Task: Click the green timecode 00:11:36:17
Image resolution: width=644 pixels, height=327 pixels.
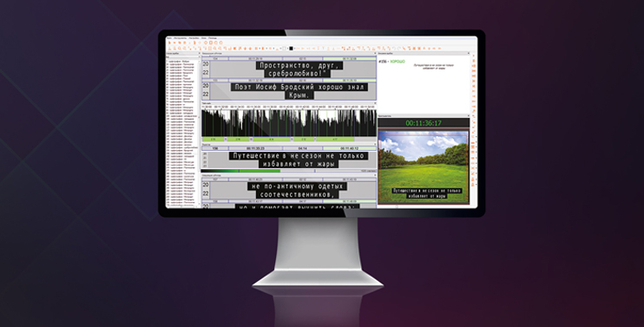Action: point(424,123)
